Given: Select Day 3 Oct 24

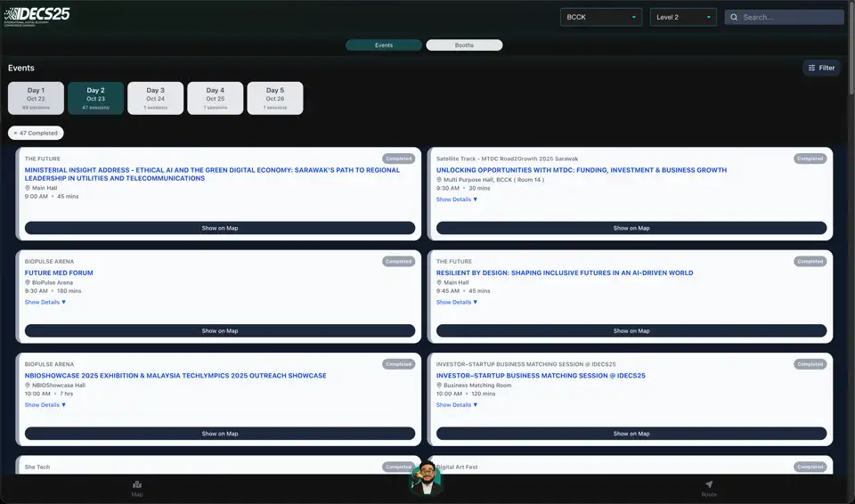Looking at the screenshot, I should coord(155,98).
